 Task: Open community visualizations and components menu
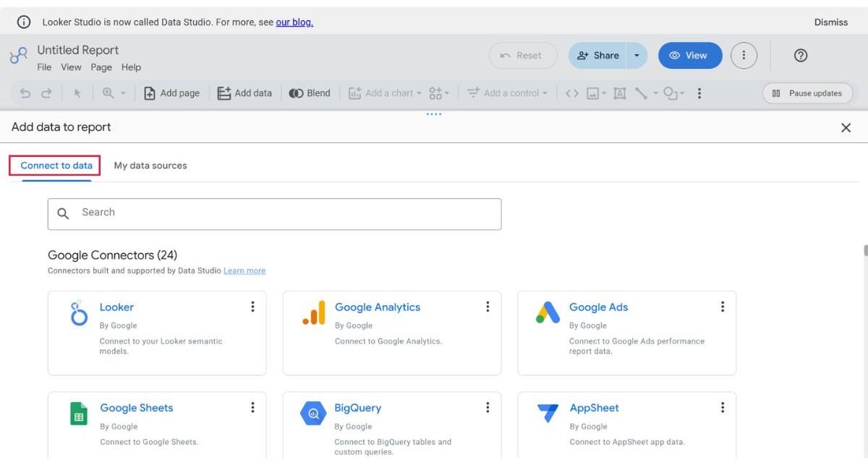(439, 93)
